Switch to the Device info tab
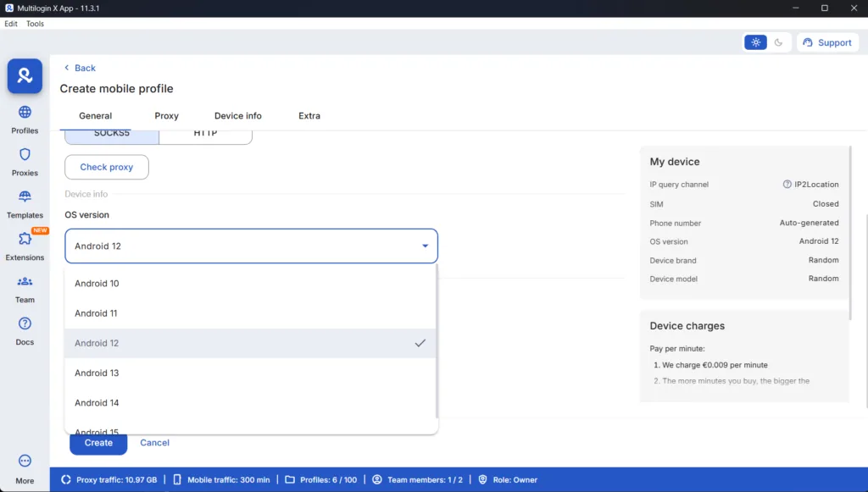Screen dimensions: 868x492 (x=237, y=115)
